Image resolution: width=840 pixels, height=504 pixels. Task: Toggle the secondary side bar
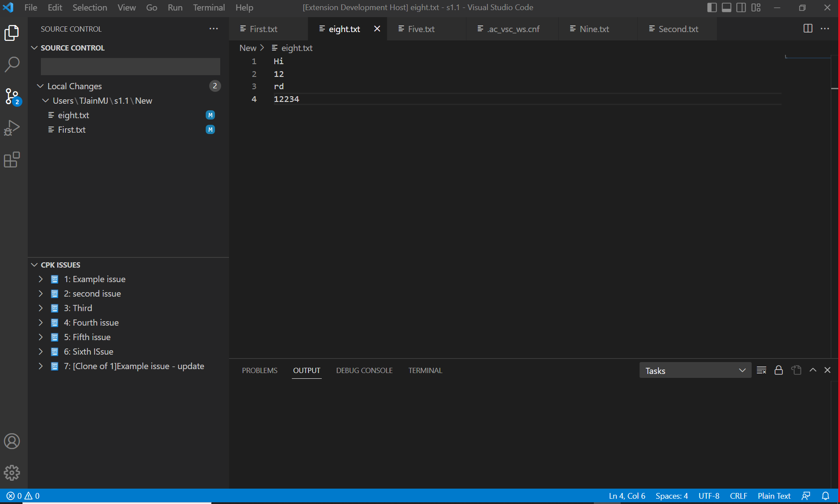[x=741, y=7]
